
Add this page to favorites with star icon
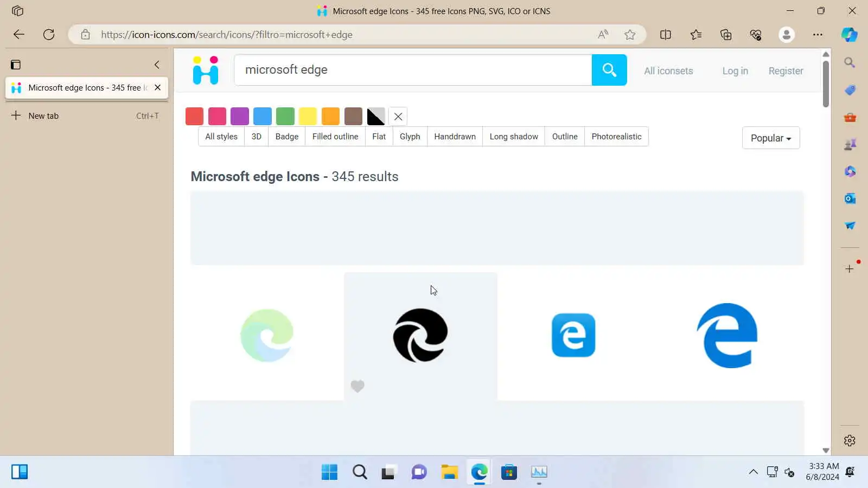[x=630, y=35]
